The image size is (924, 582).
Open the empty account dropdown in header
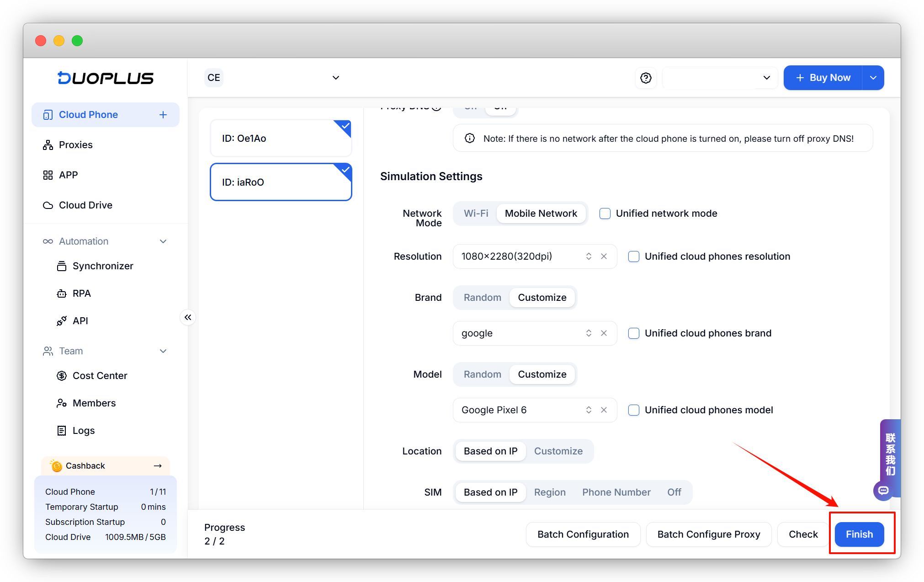click(x=720, y=78)
